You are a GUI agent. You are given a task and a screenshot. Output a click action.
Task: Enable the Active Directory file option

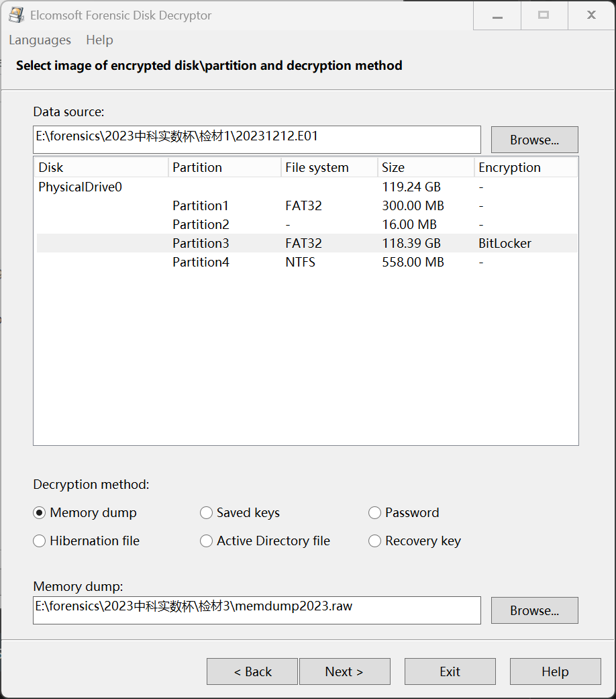[x=207, y=541]
